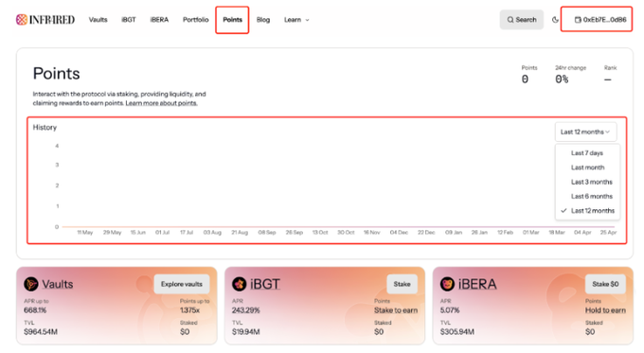The width and height of the screenshot is (644, 353).
Task: Click the Rank value dash
Action: [x=608, y=79]
